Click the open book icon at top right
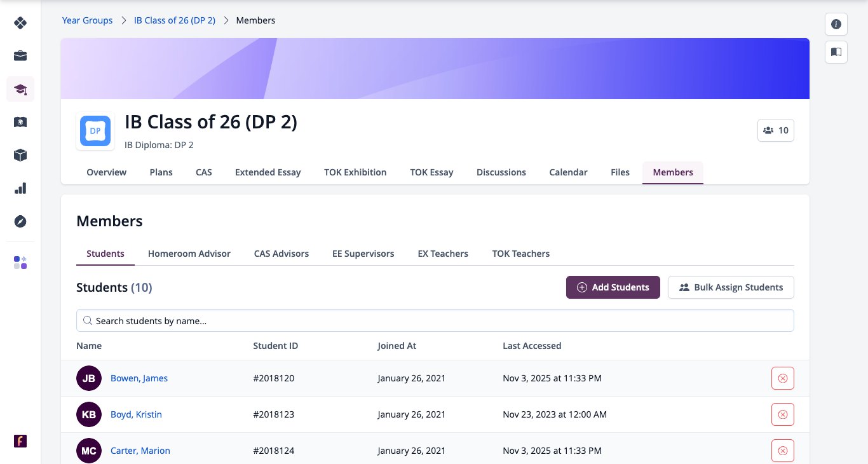This screenshot has width=868, height=464. pos(836,52)
